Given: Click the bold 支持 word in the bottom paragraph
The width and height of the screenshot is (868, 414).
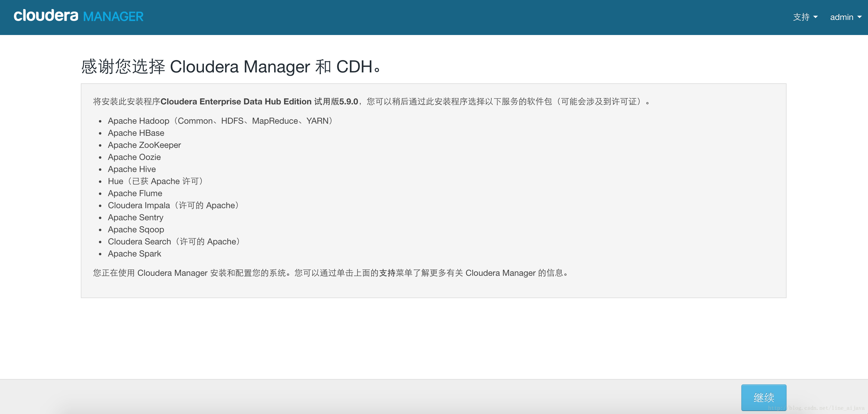Looking at the screenshot, I should (387, 273).
